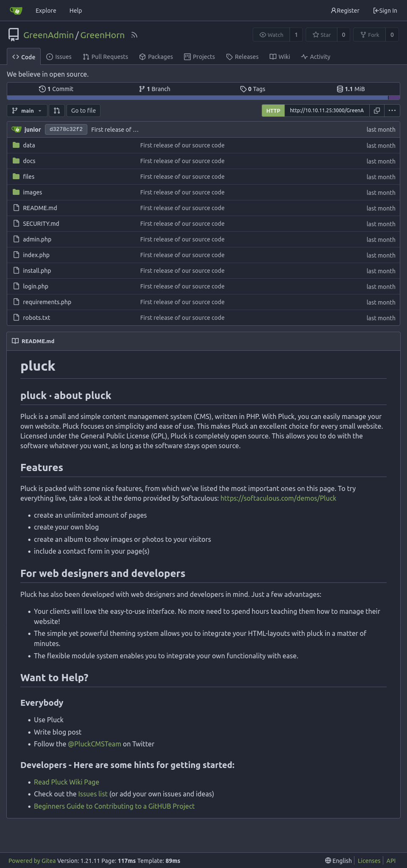Click the language statistics color bar
407x868 pixels.
(x=203, y=98)
